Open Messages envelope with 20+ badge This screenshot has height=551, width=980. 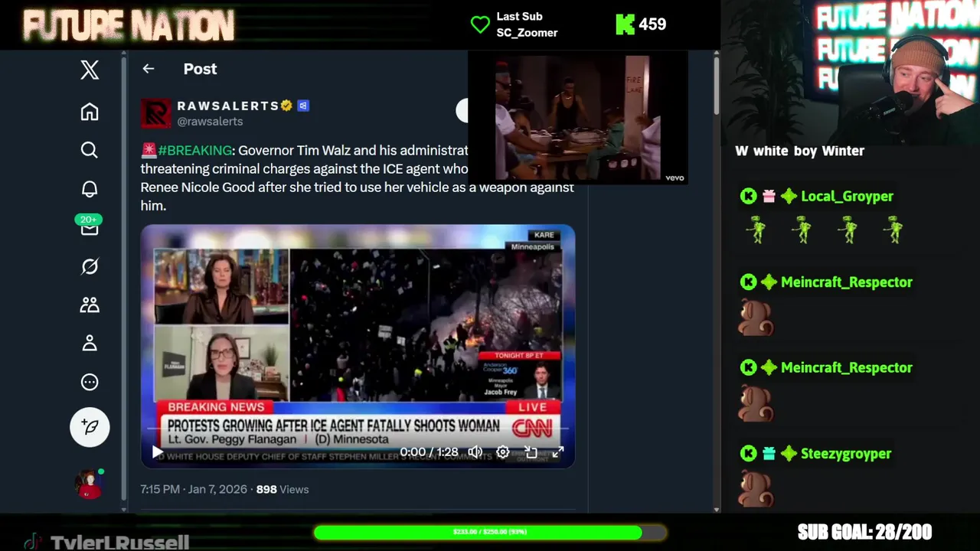pos(90,227)
